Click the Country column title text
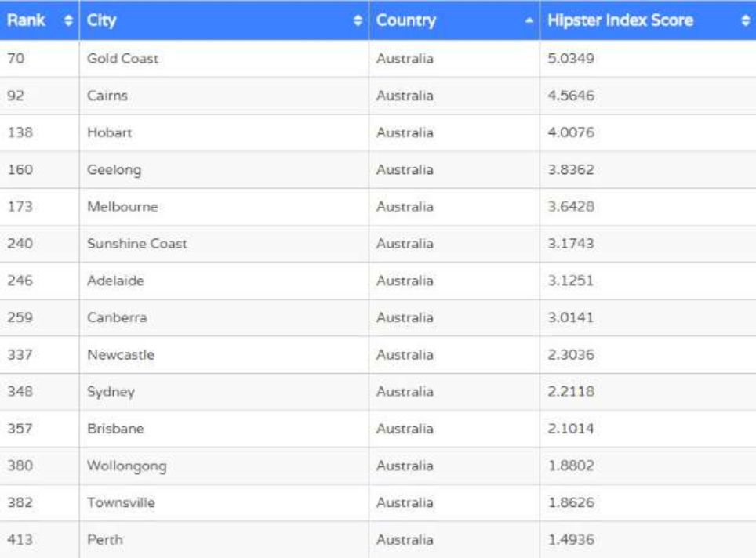This screenshot has height=558, width=756. (x=406, y=21)
